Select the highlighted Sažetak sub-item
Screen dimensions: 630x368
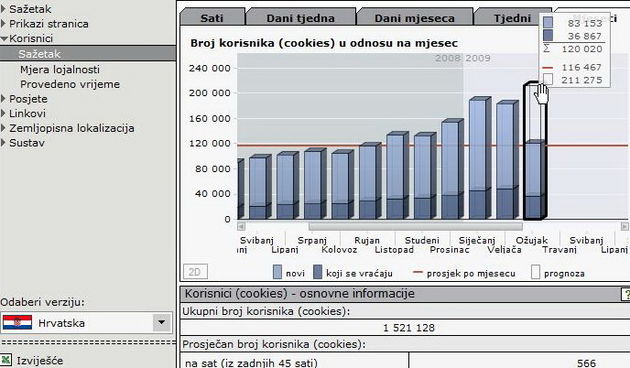[88, 54]
